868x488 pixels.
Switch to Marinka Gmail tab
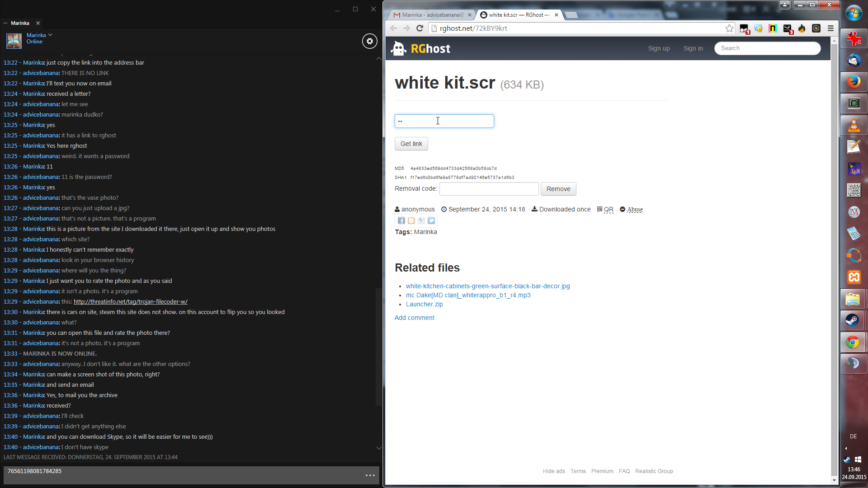click(x=429, y=15)
